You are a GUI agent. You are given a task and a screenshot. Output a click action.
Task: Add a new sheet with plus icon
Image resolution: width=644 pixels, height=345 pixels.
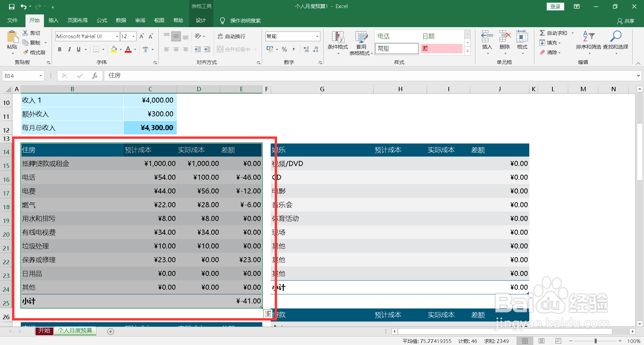(x=111, y=331)
